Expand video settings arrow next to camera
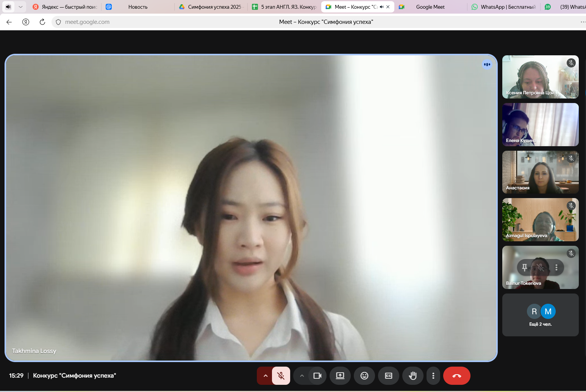 pyautogui.click(x=302, y=376)
